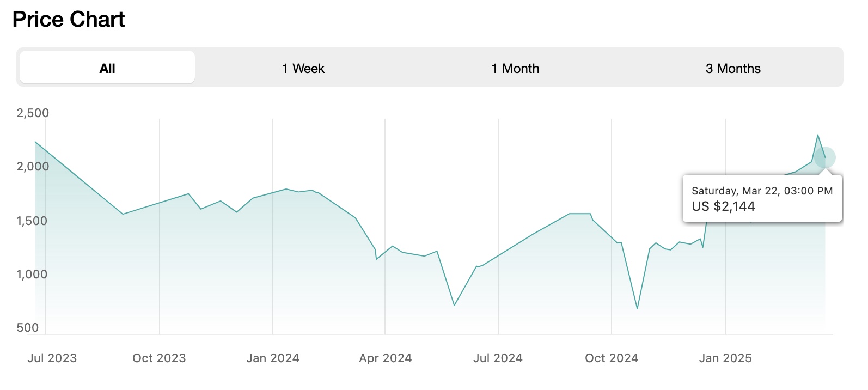Click the Apr 2024 x-axis label
This screenshot has height=390, width=868.
pyautogui.click(x=386, y=358)
